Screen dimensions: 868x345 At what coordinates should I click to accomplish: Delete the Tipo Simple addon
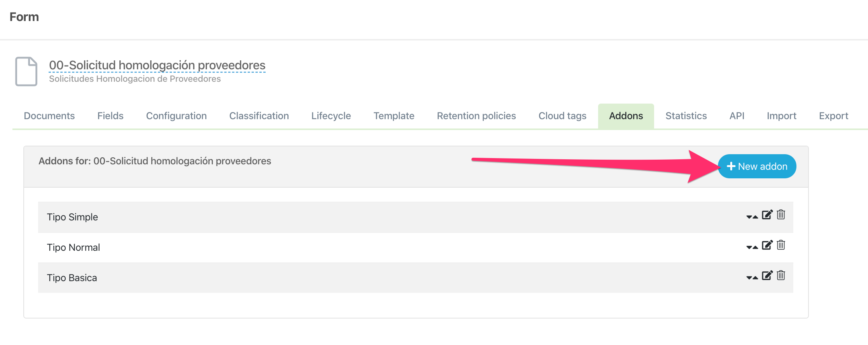pos(781,215)
